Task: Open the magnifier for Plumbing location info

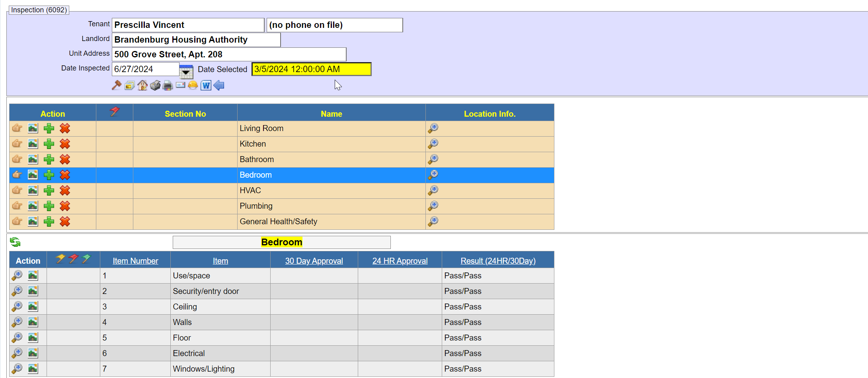Action: 433,206
